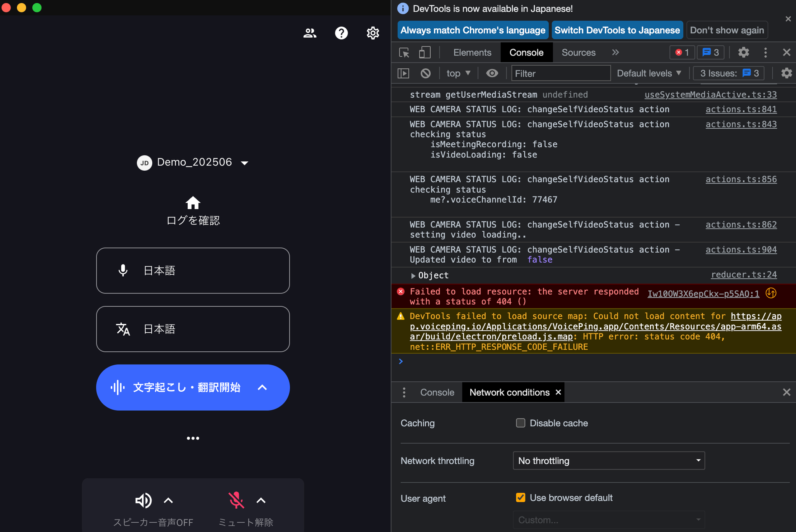
Task: Click the console Filter input field
Action: pos(560,73)
